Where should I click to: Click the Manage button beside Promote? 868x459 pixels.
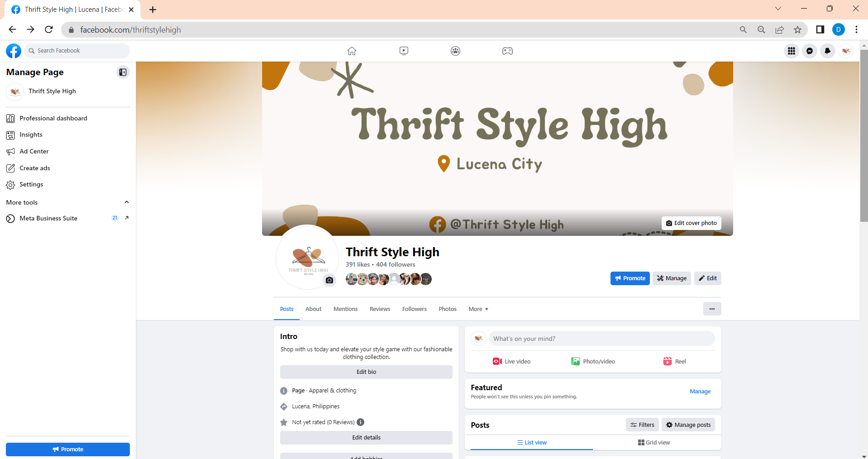pos(672,278)
